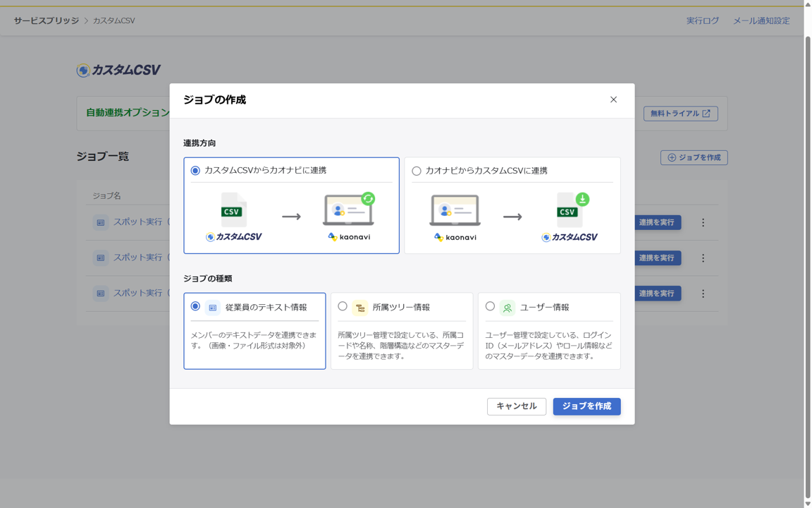Screen dimensions: 812x508
Task: Click the 連携方向 section label
Action: [x=199, y=143]
